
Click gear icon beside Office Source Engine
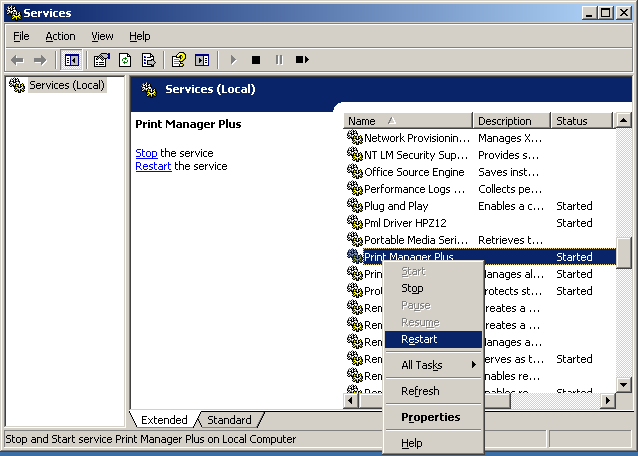[354, 172]
